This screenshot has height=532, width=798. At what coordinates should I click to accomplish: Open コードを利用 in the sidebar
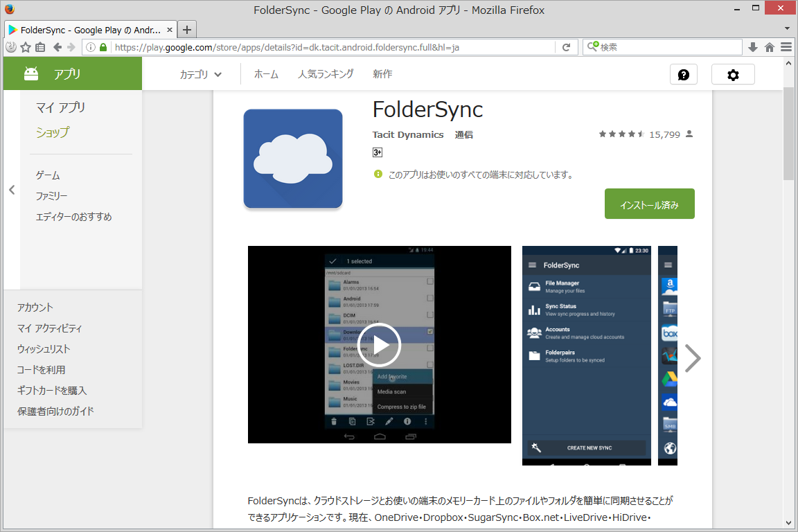click(42, 370)
